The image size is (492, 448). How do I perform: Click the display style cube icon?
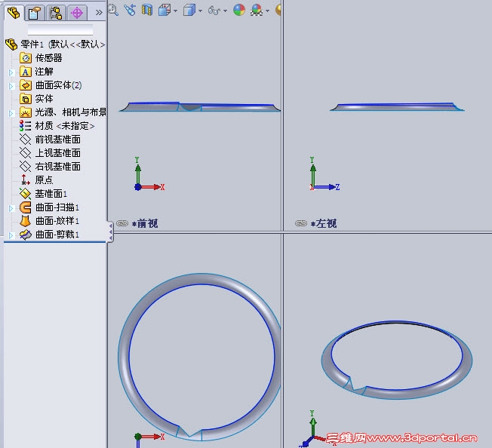(x=189, y=11)
